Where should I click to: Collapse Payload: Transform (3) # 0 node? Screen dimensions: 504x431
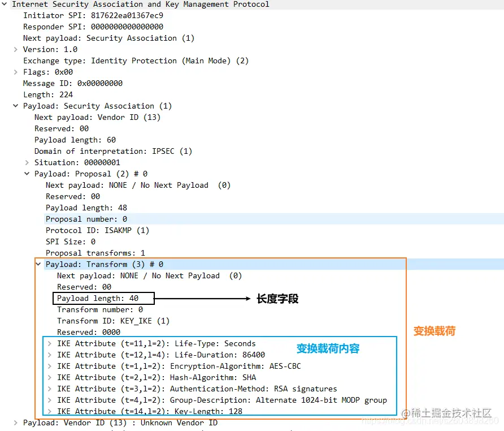pyautogui.click(x=38, y=264)
